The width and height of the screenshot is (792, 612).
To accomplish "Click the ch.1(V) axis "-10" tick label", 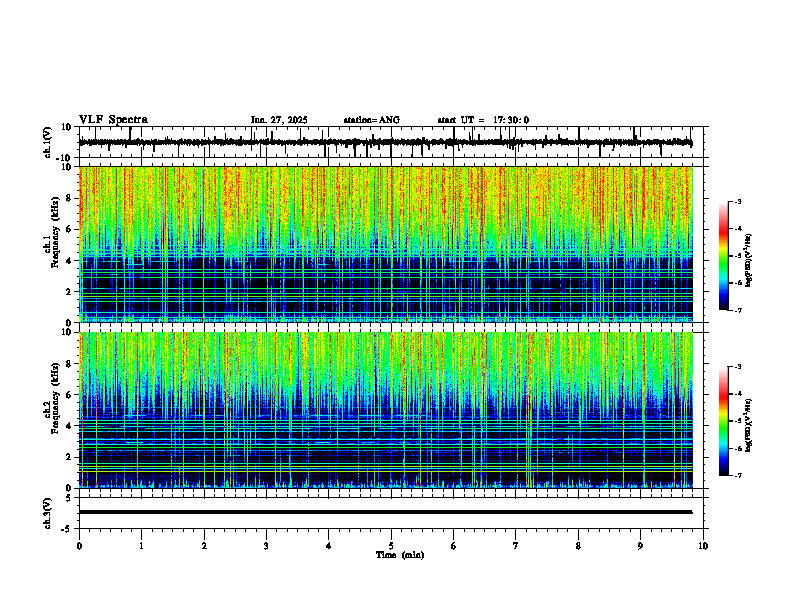I will 65,158.
